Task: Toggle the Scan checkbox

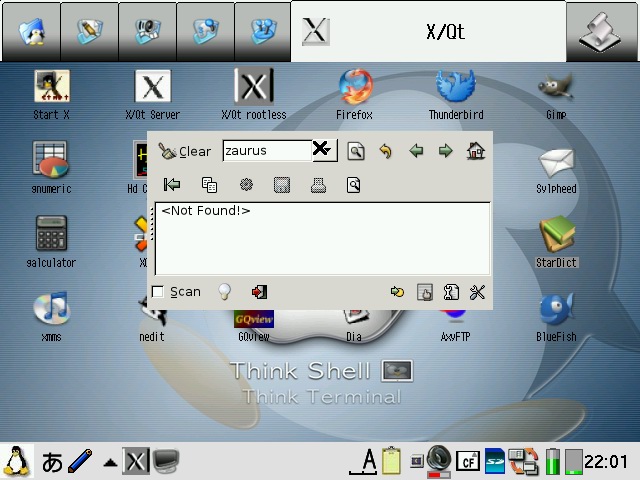Action: coord(158,292)
